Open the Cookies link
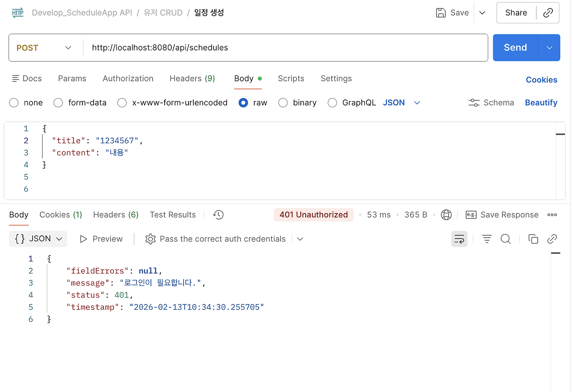Screen dimensions: 573x392 tap(542, 80)
